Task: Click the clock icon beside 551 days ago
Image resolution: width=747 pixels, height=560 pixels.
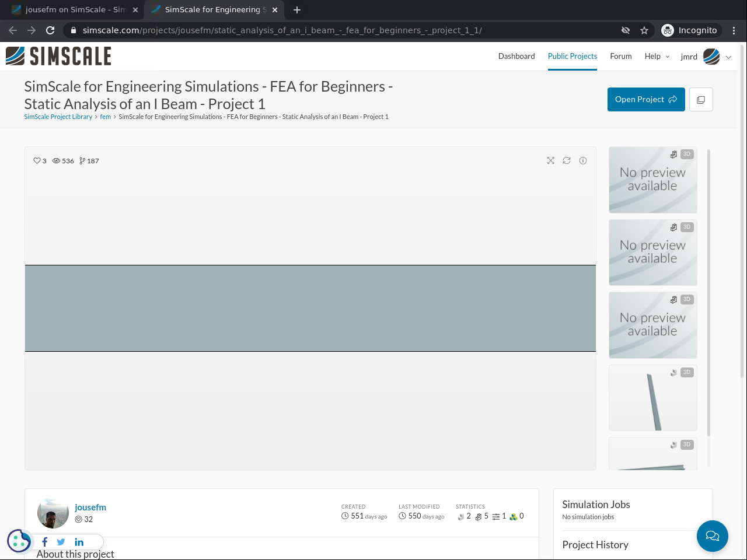Action: 345,516
